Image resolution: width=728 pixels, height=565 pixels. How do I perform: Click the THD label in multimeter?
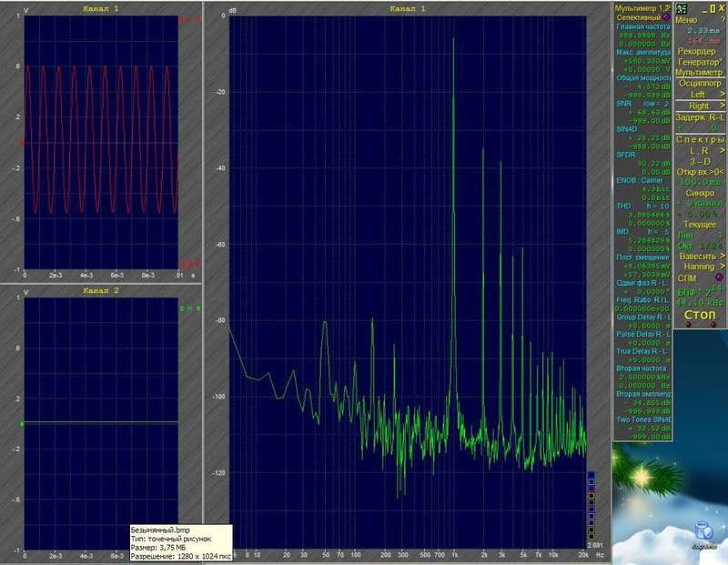point(623,206)
